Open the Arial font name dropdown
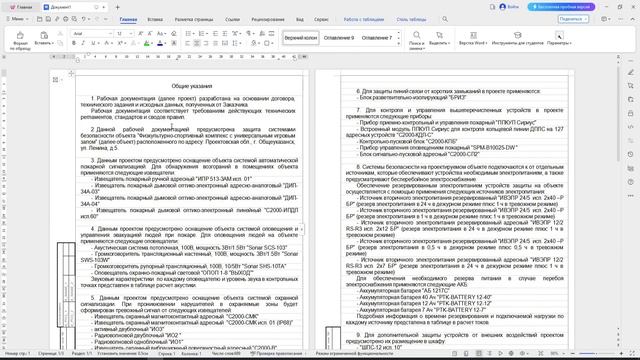This screenshot has height=360, width=640. tap(110, 33)
